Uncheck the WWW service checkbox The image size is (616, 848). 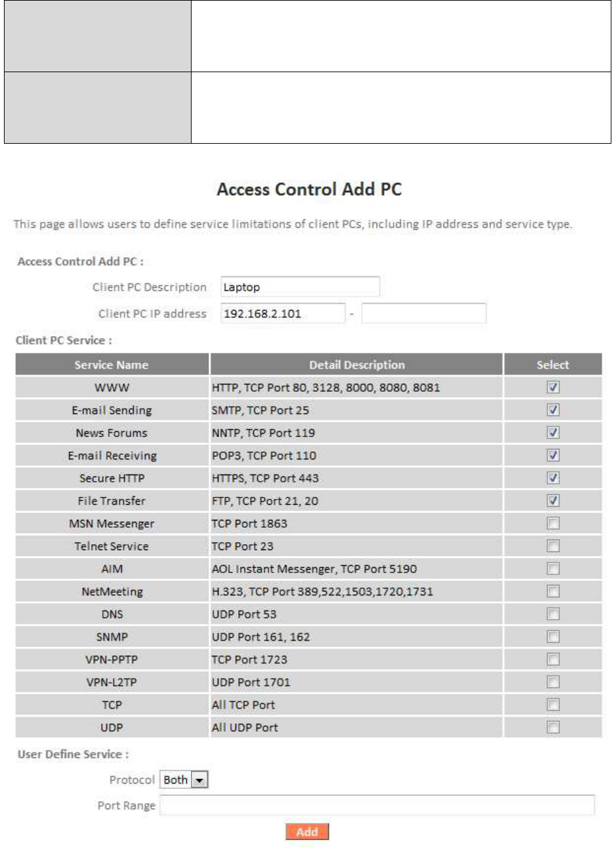point(553,387)
